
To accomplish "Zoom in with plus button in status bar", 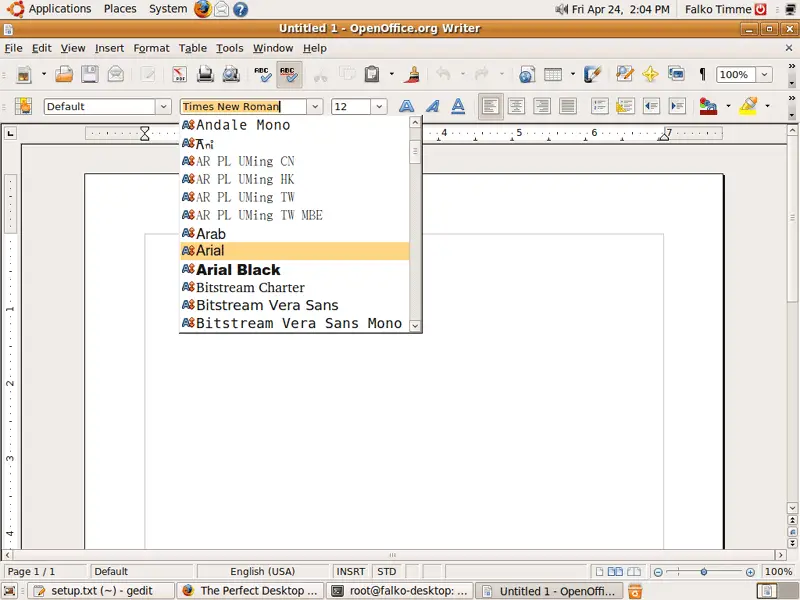I will (x=750, y=572).
